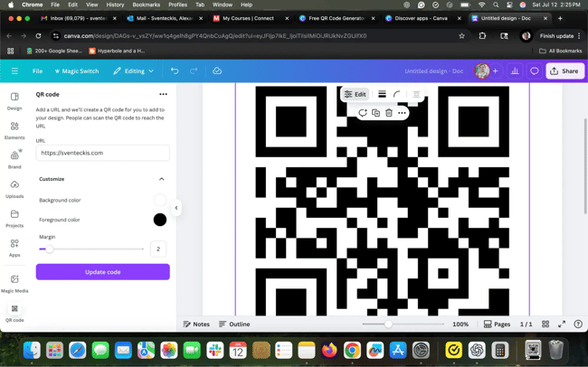Enter fullscreen present mode icon

click(562, 324)
